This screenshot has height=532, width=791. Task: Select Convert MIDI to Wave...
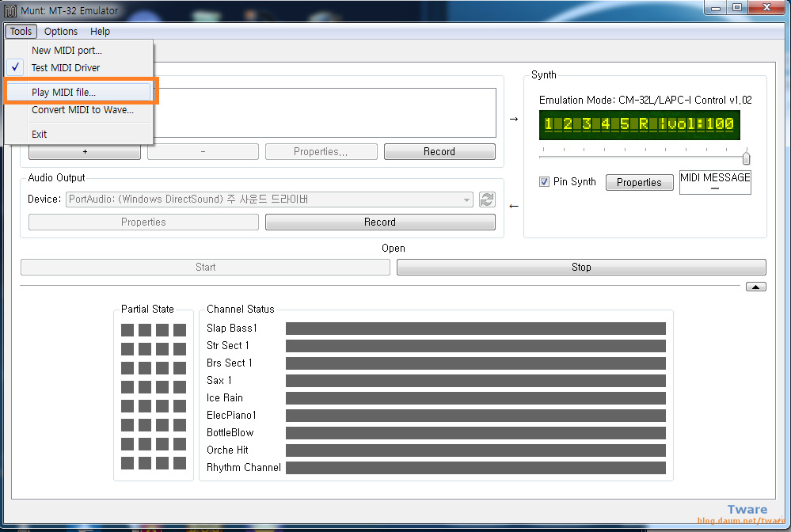(x=78, y=109)
